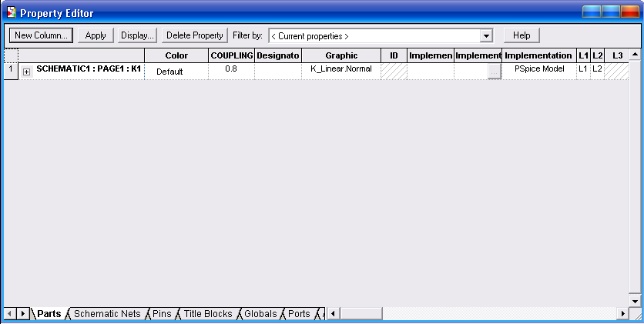
Task: Select the Default color cell
Action: pyautogui.click(x=176, y=71)
